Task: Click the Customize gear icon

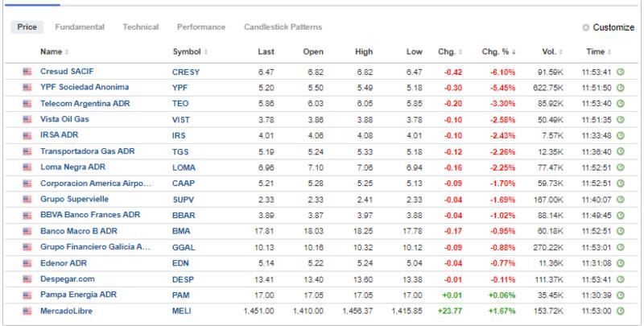Action: click(x=586, y=27)
